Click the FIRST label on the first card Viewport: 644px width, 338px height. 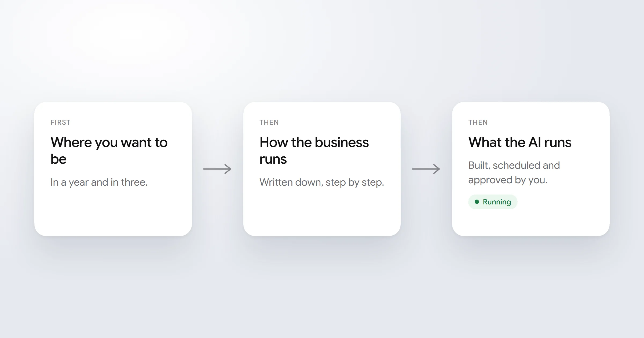click(60, 122)
